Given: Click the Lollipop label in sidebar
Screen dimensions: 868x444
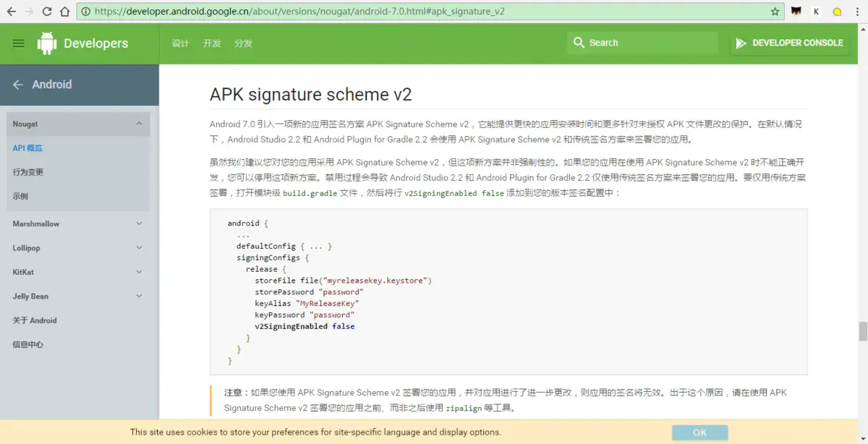Looking at the screenshot, I should (x=26, y=248).
